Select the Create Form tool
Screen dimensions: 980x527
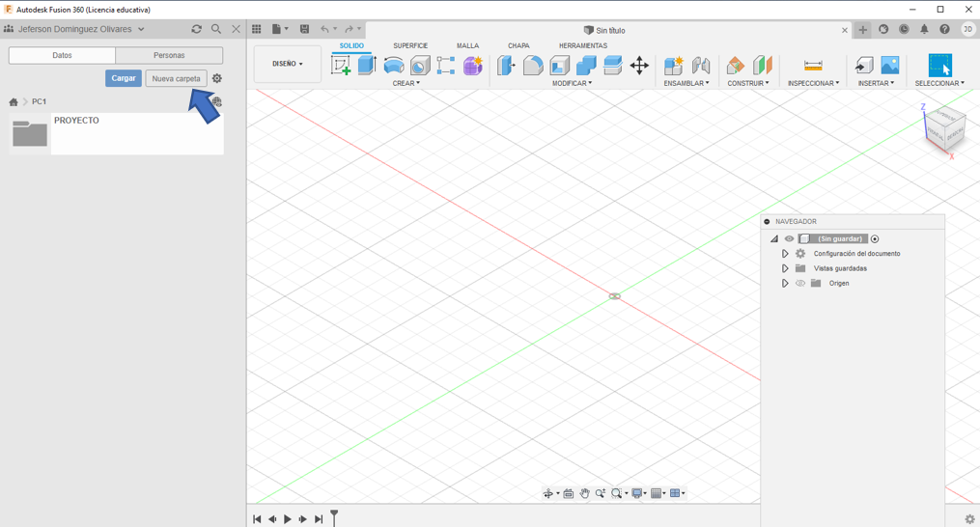point(472,65)
